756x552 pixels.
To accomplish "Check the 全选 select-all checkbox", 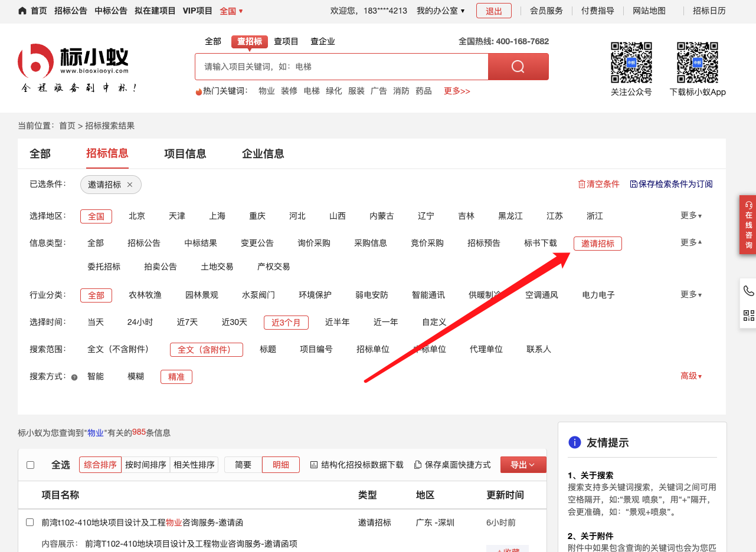I will pyautogui.click(x=31, y=465).
